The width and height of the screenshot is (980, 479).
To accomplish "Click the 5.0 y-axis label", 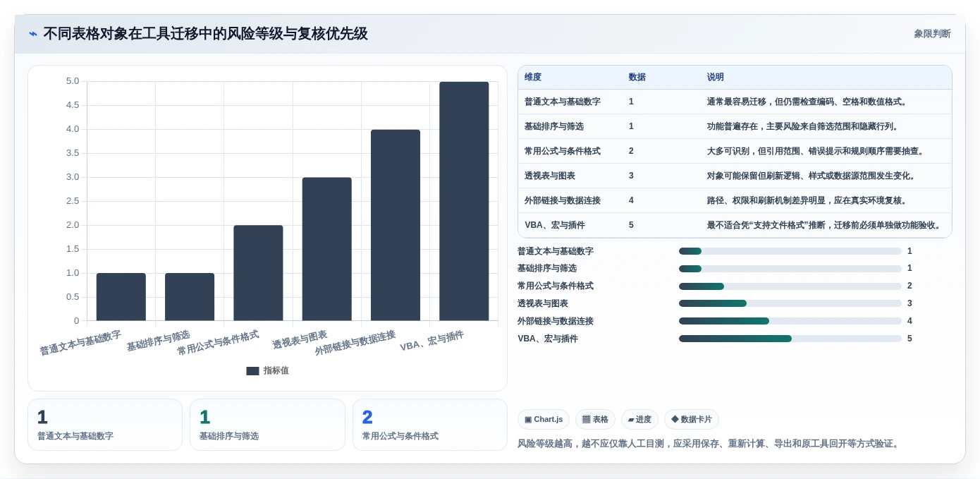I will point(73,81).
